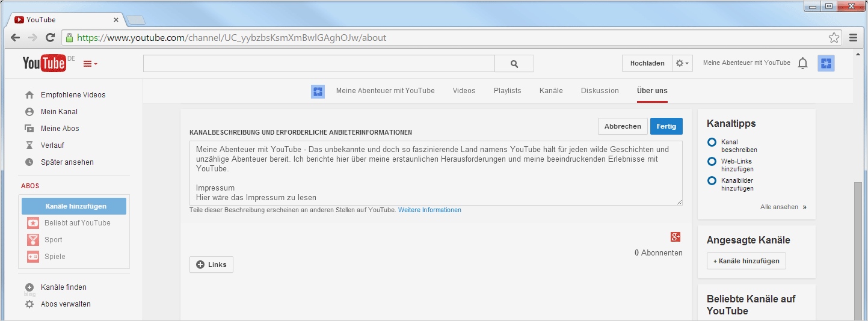
Task: Click + Kanäle hinzufügen under Angesagte Kanäle
Action: (x=746, y=261)
